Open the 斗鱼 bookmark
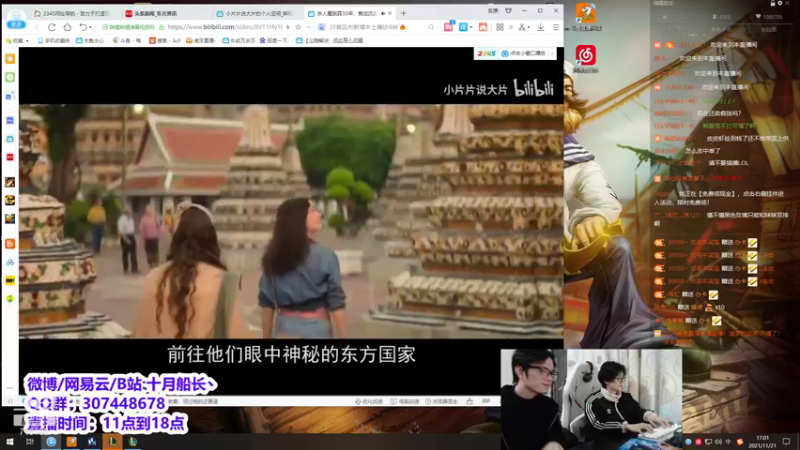The width and height of the screenshot is (800, 450). (x=126, y=40)
